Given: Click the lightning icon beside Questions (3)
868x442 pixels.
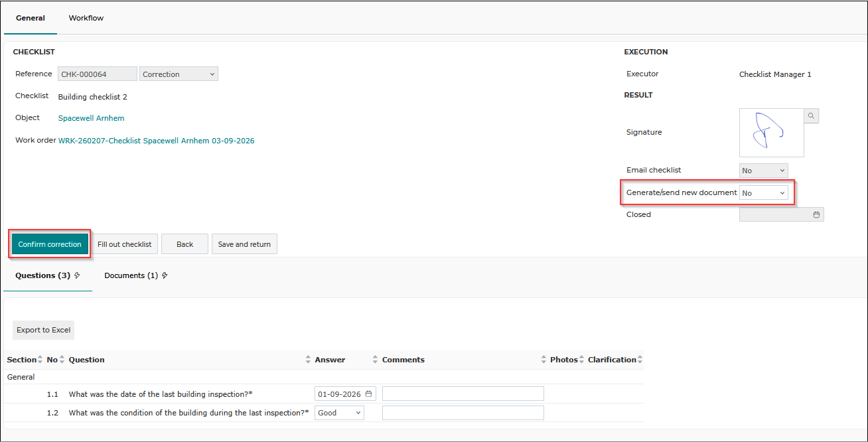Looking at the screenshot, I should coord(77,275).
